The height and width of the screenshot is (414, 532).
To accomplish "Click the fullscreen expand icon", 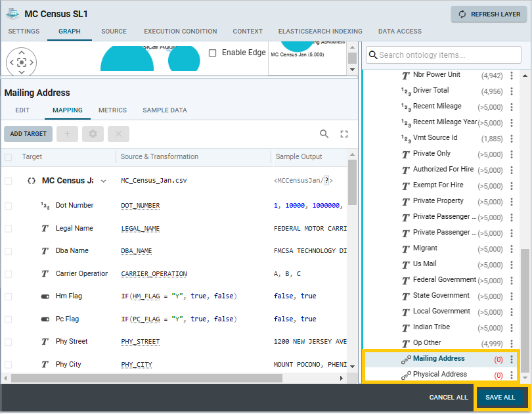I will pyautogui.click(x=344, y=134).
